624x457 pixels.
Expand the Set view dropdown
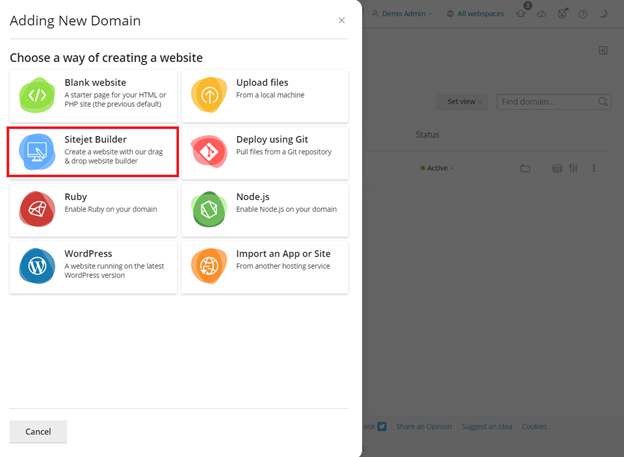pyautogui.click(x=462, y=102)
